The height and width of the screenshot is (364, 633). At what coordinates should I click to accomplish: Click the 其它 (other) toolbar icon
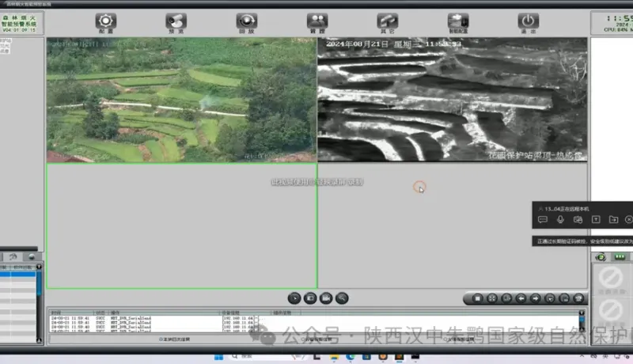pos(388,21)
